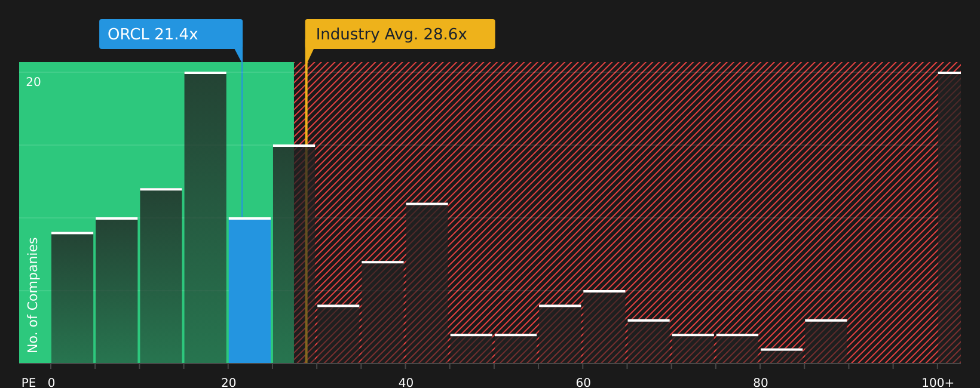The image size is (980, 388).
Task: Select the bar for PE 0-5
Action: click(72, 297)
